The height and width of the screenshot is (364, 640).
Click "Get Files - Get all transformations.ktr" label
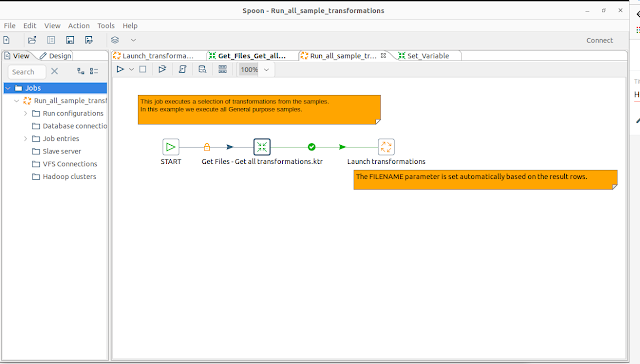coord(262,162)
